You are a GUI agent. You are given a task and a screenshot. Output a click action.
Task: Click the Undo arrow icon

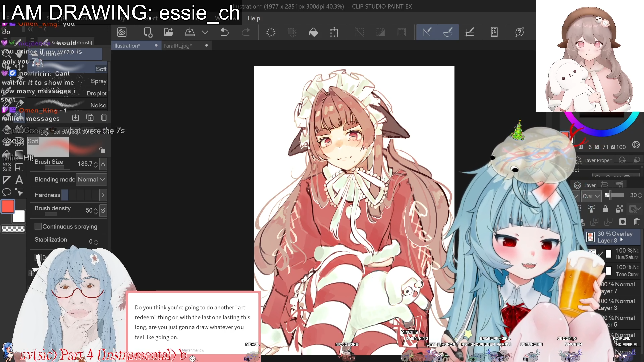tap(224, 32)
